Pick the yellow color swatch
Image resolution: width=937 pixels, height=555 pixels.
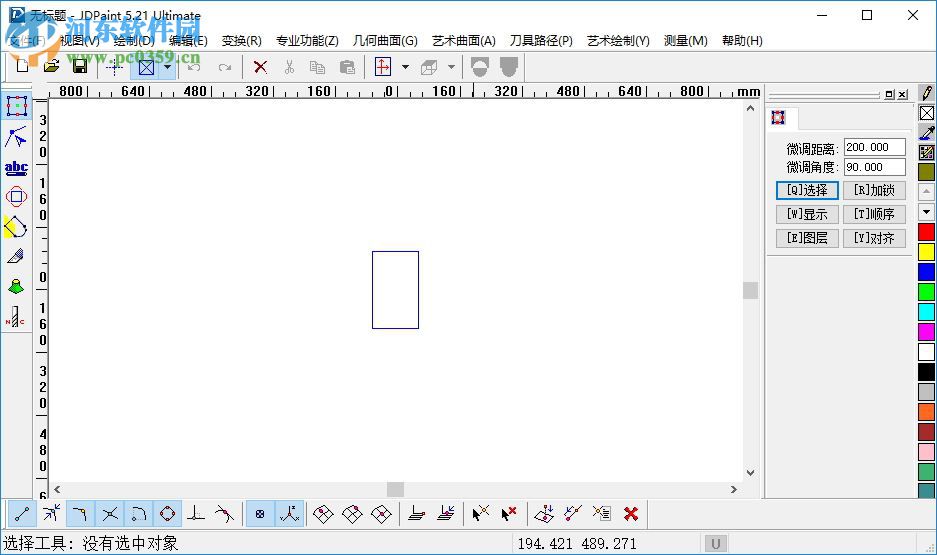click(x=926, y=252)
